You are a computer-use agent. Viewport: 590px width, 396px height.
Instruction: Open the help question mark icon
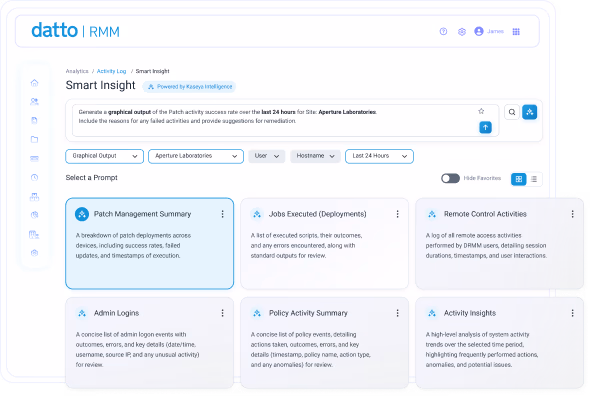[443, 32]
